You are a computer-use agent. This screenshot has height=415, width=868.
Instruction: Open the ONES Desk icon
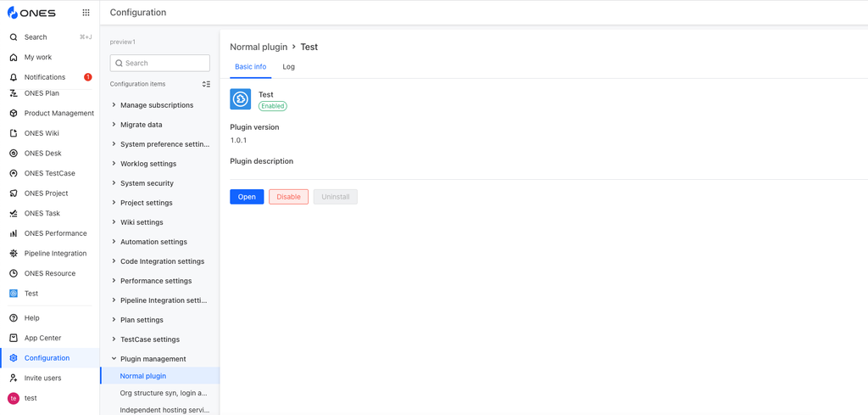[14, 153]
